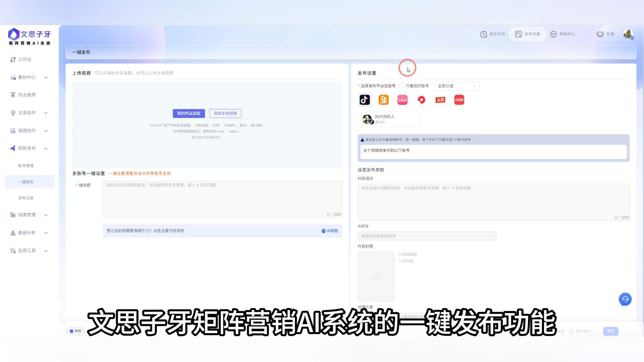Viewport: 644px width, 362px height.
Task: Go to 热点推荐 menu item
Action: pos(27,95)
